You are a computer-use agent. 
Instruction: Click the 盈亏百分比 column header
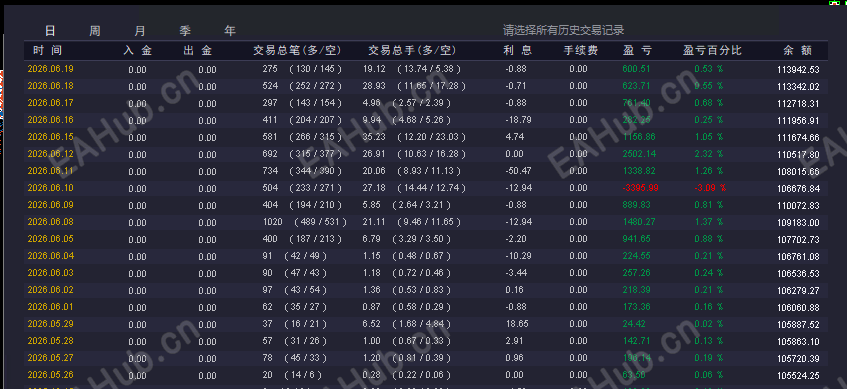click(712, 50)
